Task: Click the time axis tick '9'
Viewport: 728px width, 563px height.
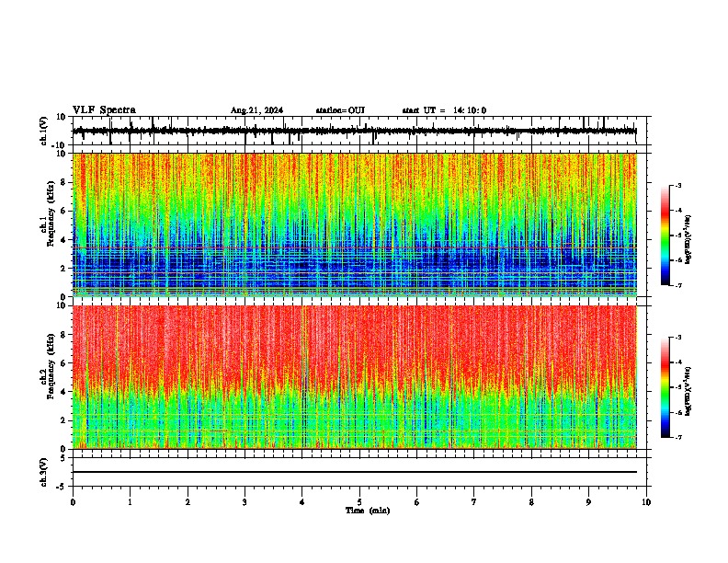Action: [x=588, y=502]
